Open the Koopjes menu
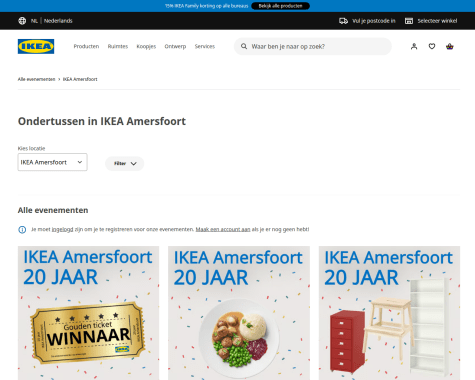475x380 pixels. pyautogui.click(x=146, y=46)
